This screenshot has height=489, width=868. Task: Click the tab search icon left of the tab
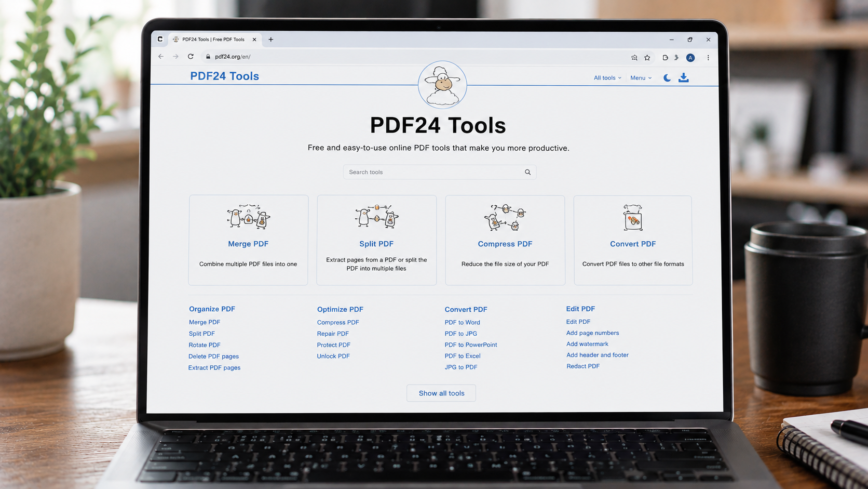point(160,39)
